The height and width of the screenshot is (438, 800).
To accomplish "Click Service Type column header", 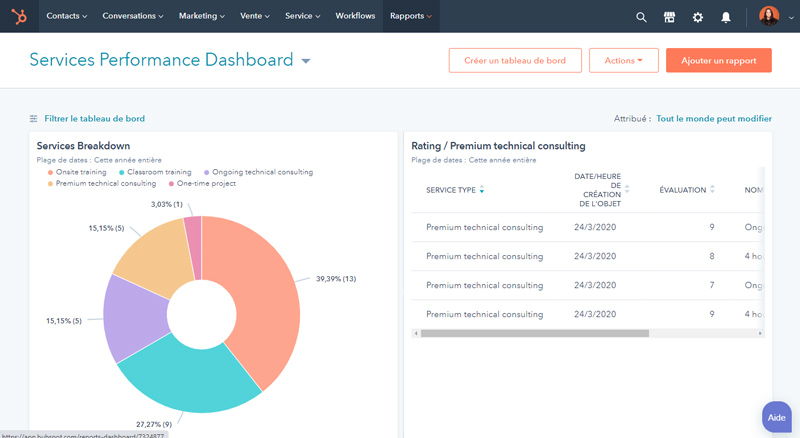I will coord(451,190).
